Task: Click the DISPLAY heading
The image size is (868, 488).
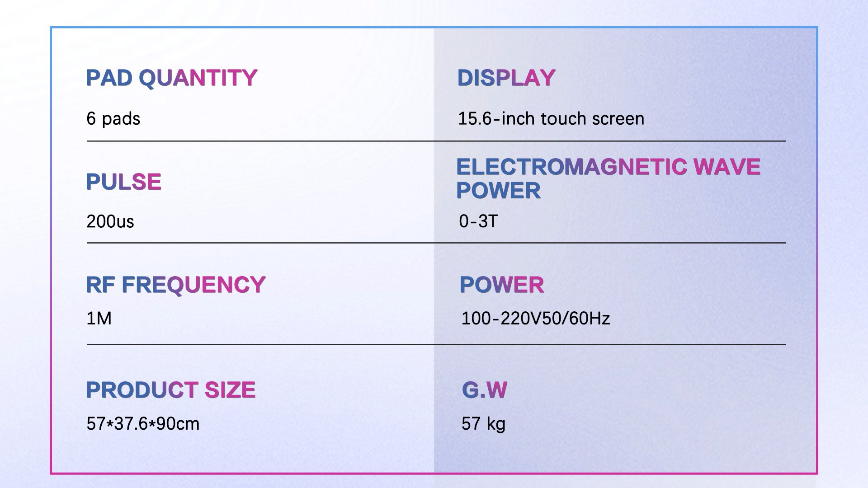Action: tap(506, 78)
